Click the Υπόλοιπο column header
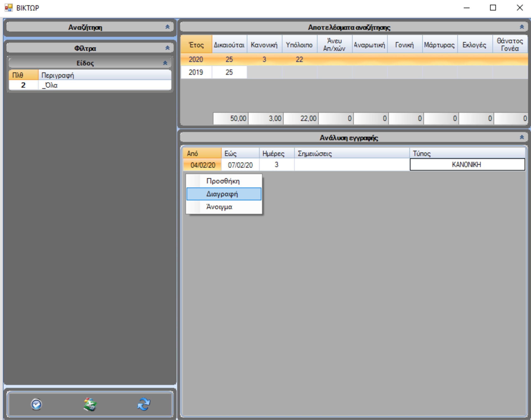The image size is (531, 420). click(x=299, y=45)
